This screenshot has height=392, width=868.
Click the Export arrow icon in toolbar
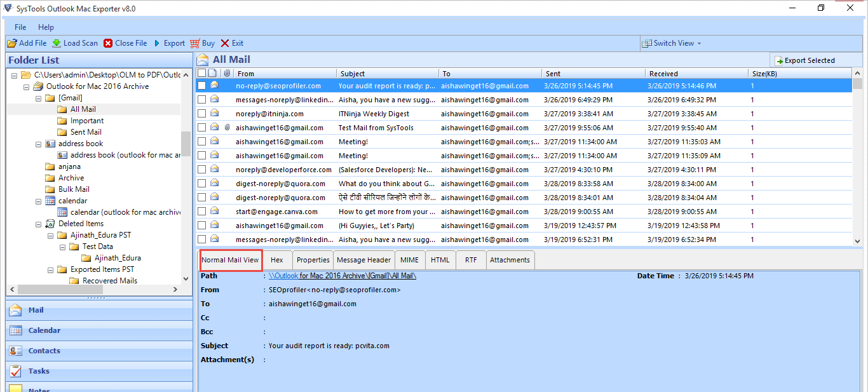click(157, 43)
